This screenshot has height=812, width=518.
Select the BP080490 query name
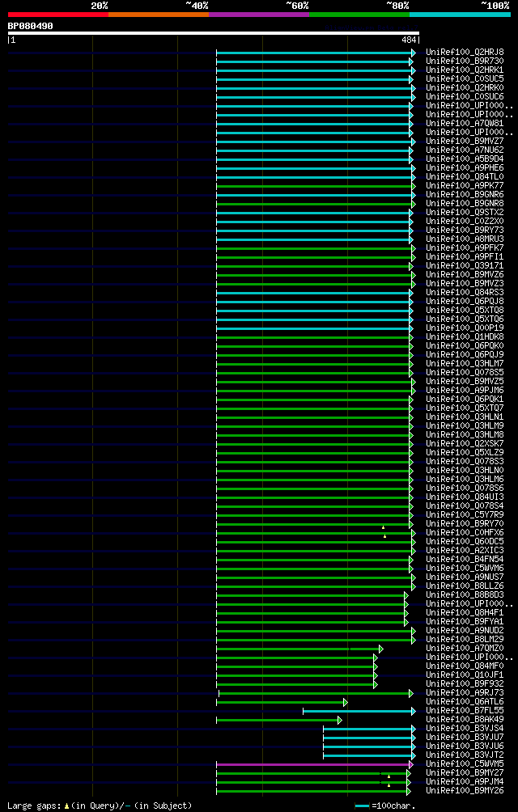(30, 25)
